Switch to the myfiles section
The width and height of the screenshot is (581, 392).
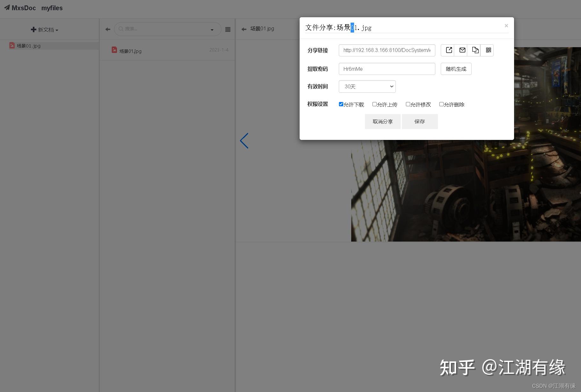point(52,8)
